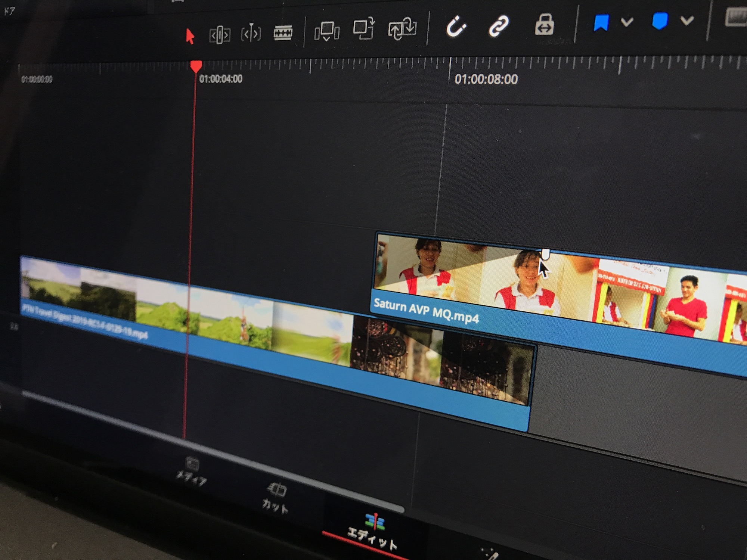Open the flag color dropdown arrow
This screenshot has height=560, width=747.
click(x=627, y=22)
